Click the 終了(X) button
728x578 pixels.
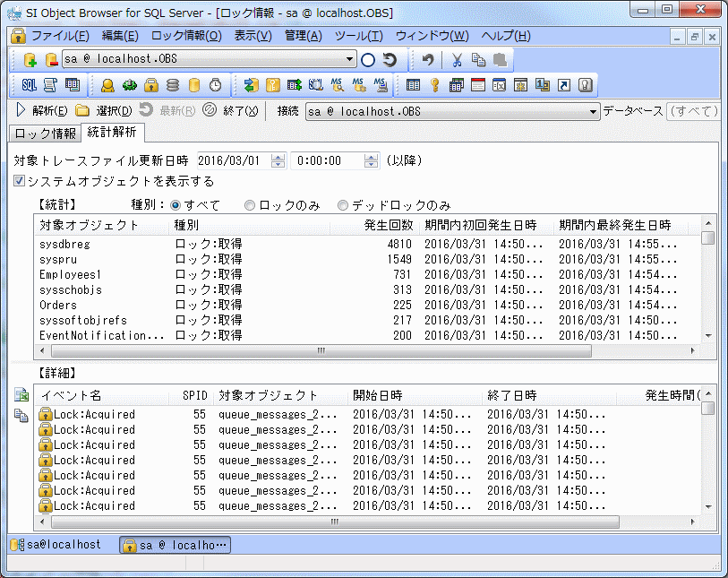(231, 111)
